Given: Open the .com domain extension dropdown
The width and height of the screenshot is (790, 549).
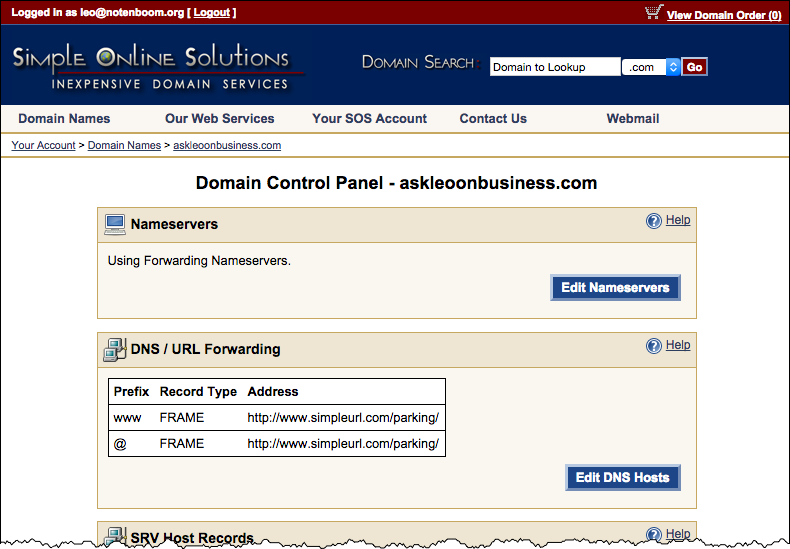Looking at the screenshot, I should coord(651,67).
